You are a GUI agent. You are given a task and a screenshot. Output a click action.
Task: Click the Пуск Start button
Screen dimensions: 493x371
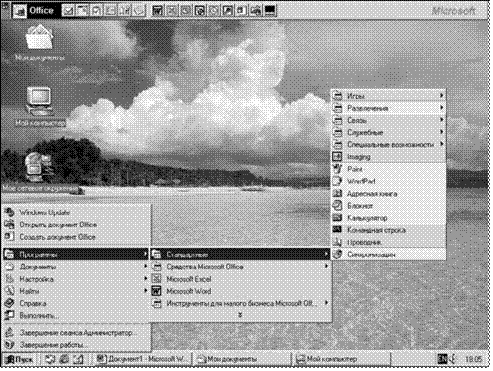click(20, 359)
